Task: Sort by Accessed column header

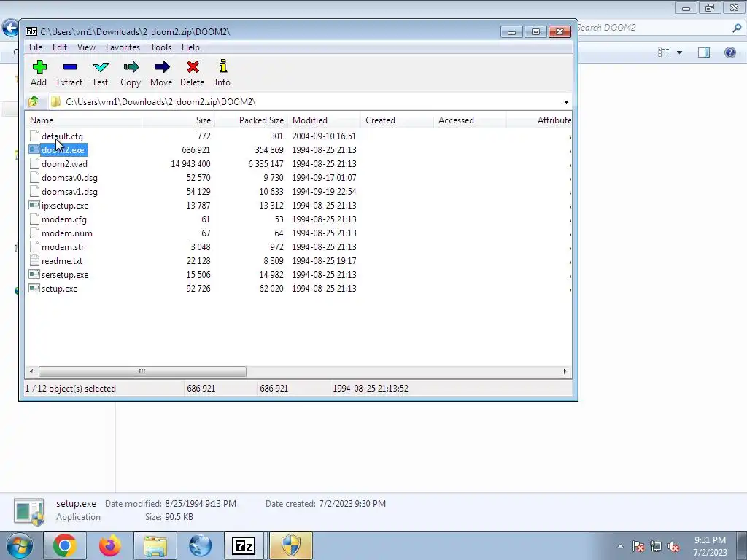Action: tap(470, 120)
